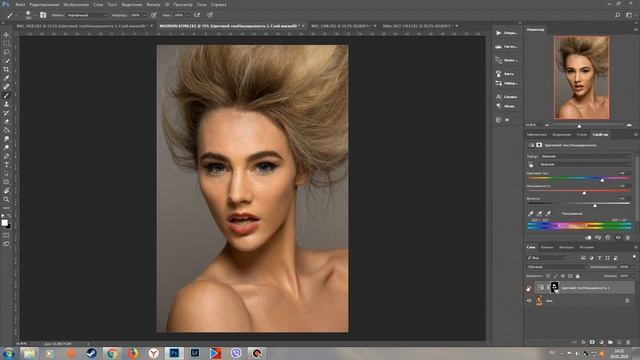Open layer blend mode dropdown
The width and height of the screenshot is (640, 360).
click(557, 267)
